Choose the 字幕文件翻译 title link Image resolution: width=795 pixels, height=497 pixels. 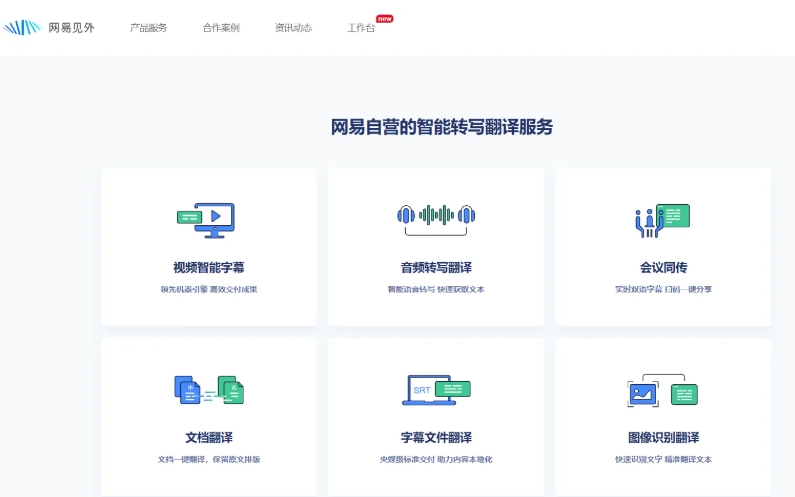click(x=436, y=438)
